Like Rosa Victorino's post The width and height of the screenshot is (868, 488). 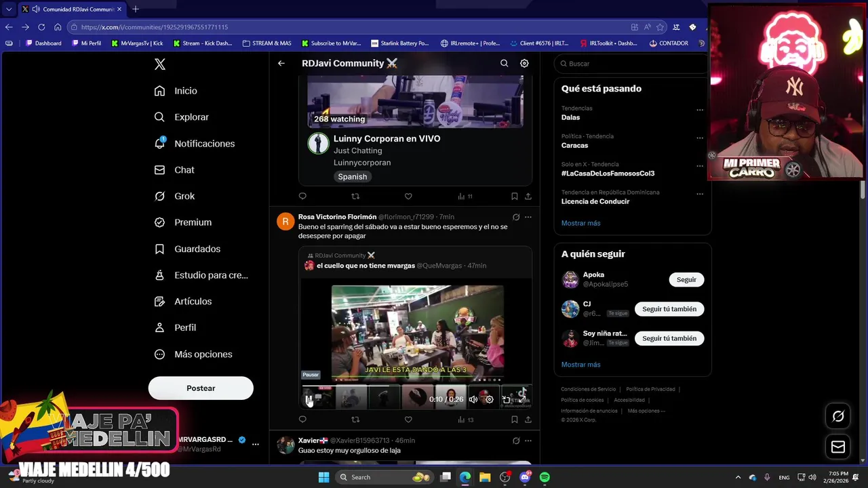(x=408, y=420)
